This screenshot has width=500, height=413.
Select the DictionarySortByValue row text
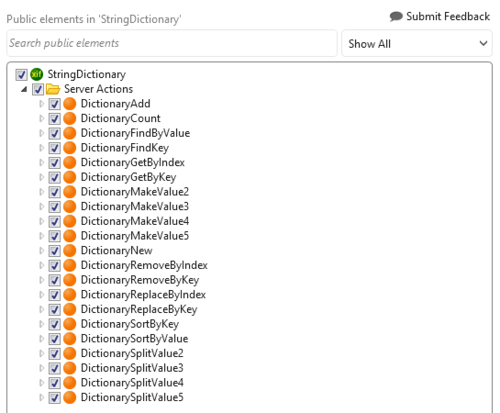[x=135, y=339]
